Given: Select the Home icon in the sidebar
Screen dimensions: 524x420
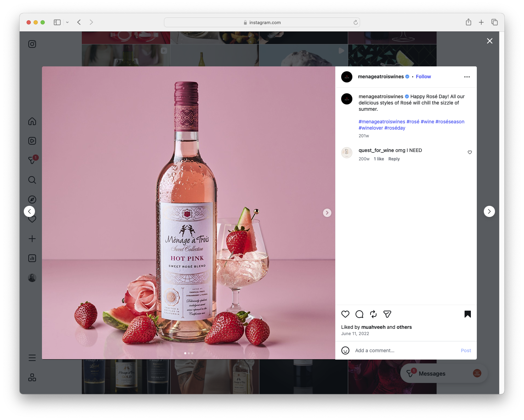Looking at the screenshot, I should pos(32,121).
